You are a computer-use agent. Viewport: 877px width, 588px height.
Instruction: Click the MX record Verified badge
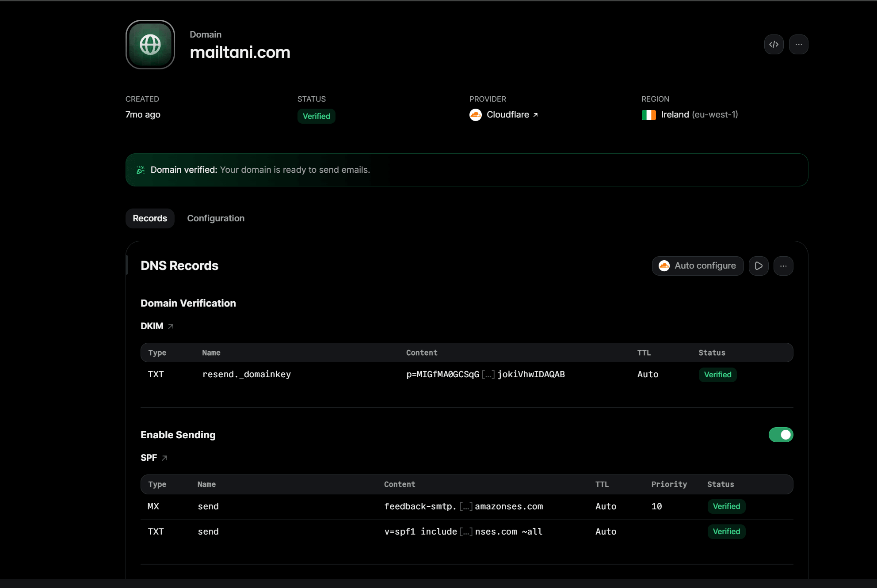[x=726, y=506]
